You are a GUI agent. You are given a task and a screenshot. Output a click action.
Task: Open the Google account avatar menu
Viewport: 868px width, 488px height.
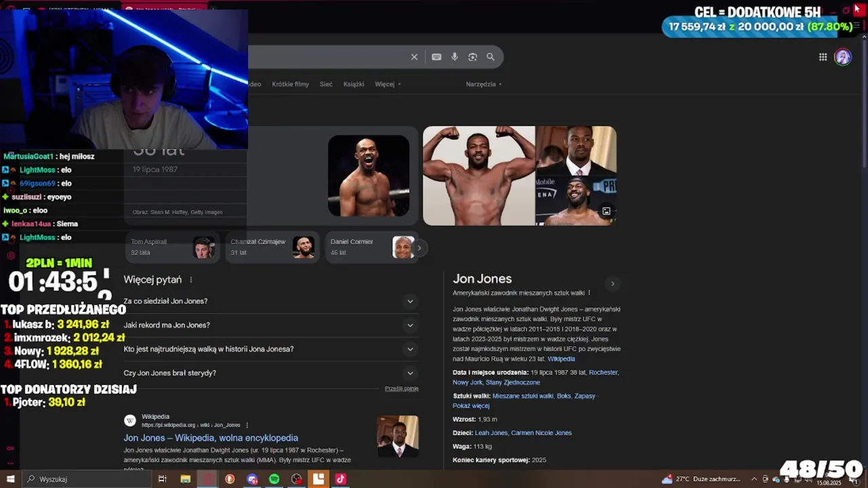click(x=843, y=57)
